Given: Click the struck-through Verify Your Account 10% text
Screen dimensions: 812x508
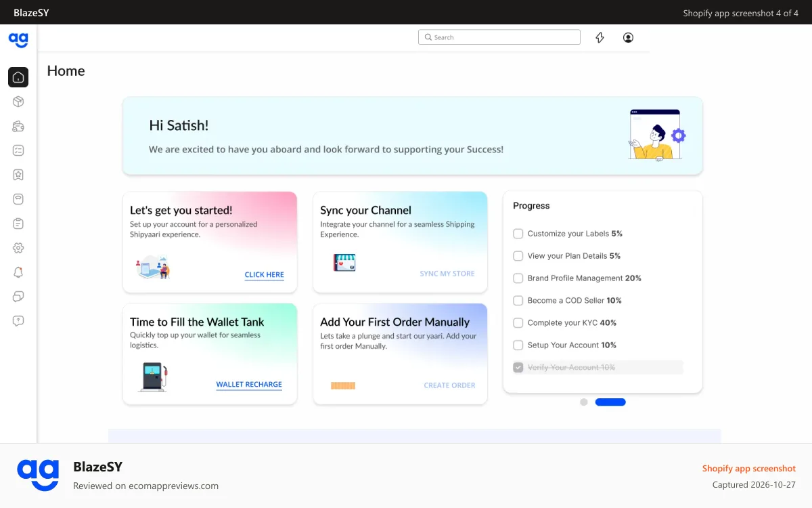Looking at the screenshot, I should coord(572,367).
